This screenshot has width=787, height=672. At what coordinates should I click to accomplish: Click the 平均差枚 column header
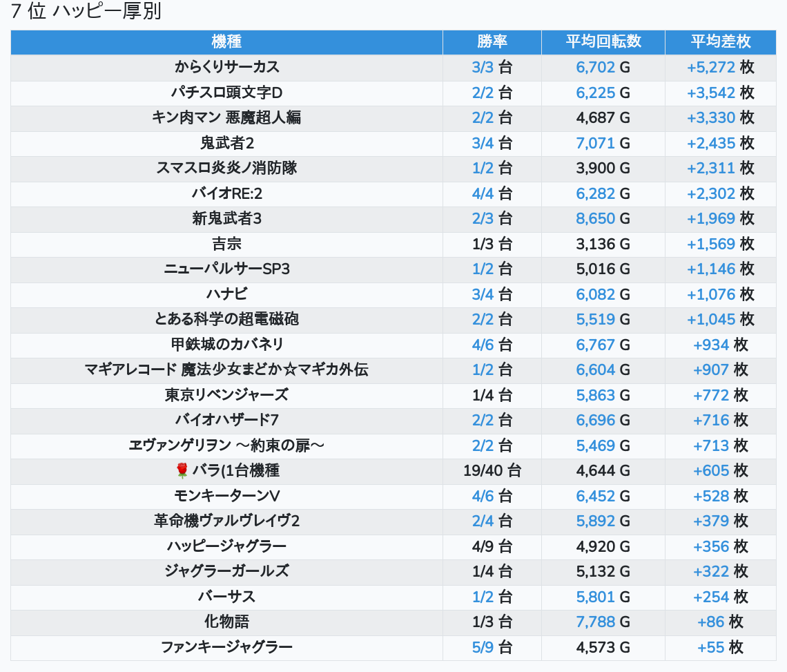point(720,41)
